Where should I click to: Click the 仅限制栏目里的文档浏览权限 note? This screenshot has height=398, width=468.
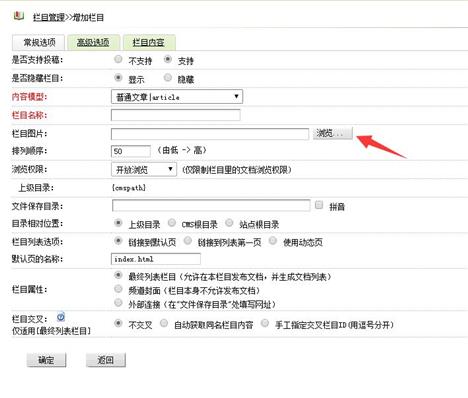click(x=237, y=170)
